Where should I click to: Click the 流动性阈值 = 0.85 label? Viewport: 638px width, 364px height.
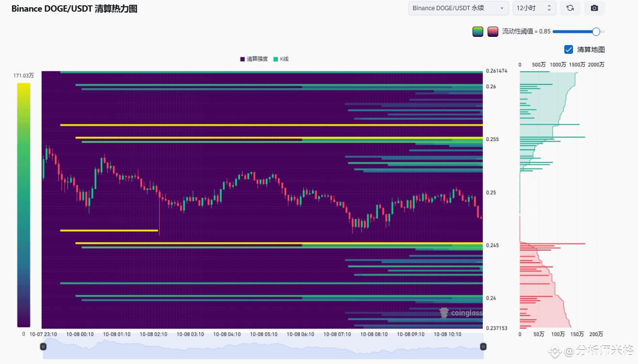(x=526, y=32)
